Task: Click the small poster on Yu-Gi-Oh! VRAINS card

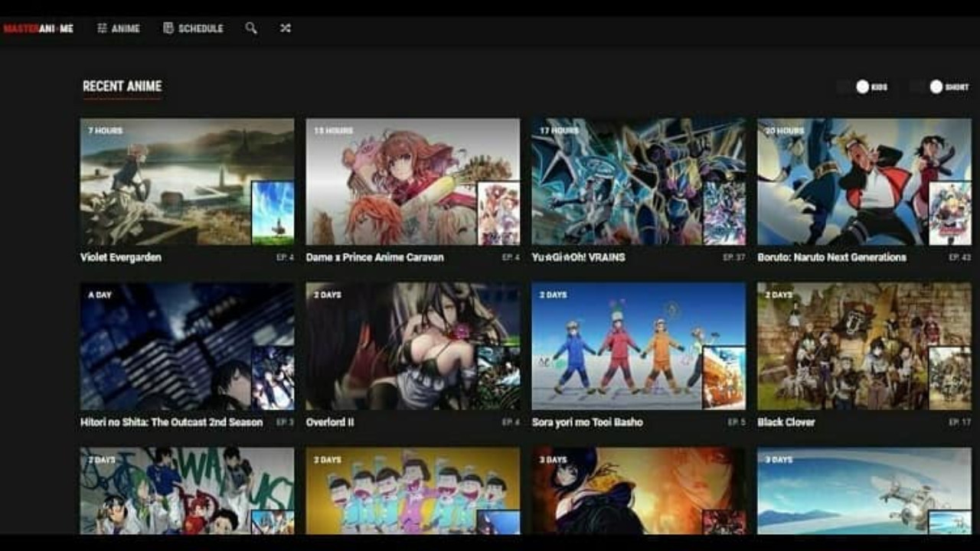Action: click(724, 213)
